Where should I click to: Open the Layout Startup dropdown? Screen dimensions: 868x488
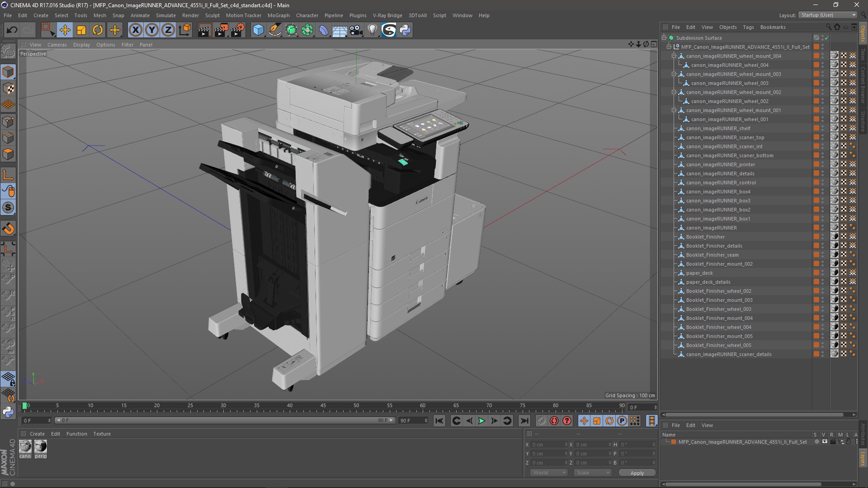point(827,15)
